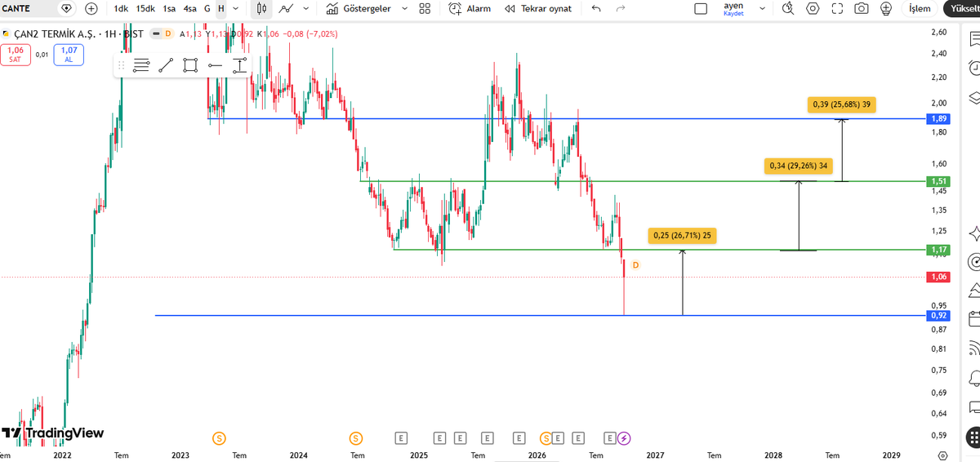Select the rectangle tool in floating toolbar
Image resolution: width=980 pixels, height=462 pixels.
[190, 65]
